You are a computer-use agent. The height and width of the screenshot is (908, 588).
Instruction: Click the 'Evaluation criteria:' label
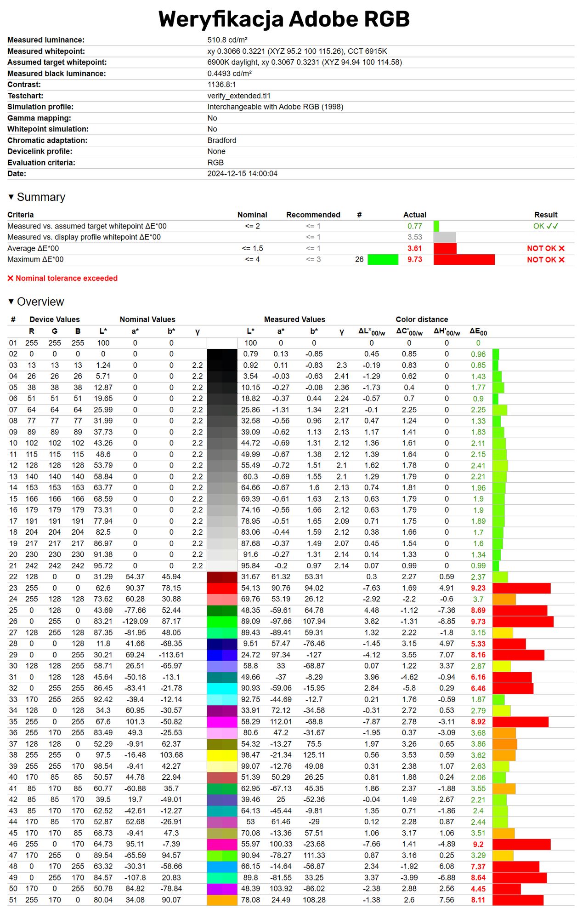pos(41,163)
